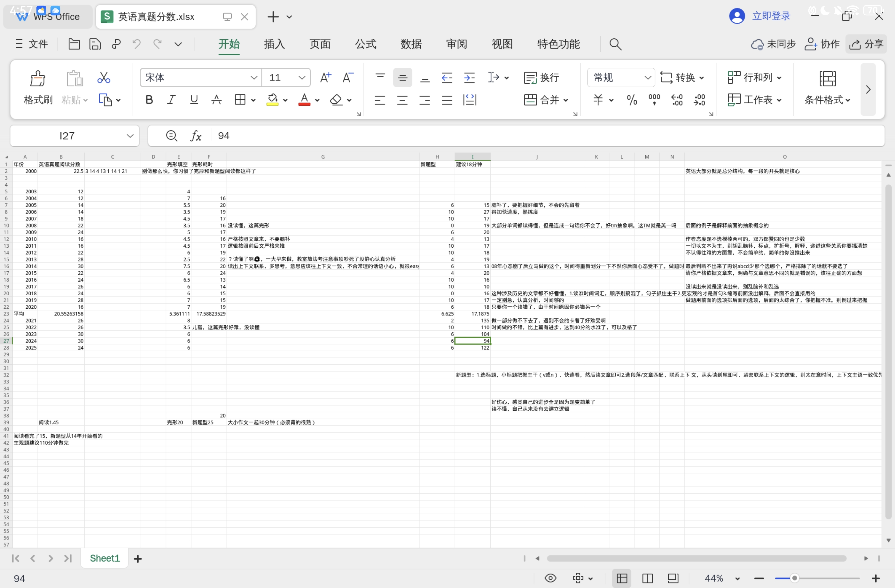This screenshot has width=895, height=588.
Task: Click the 立即登录 login link
Action: (771, 16)
